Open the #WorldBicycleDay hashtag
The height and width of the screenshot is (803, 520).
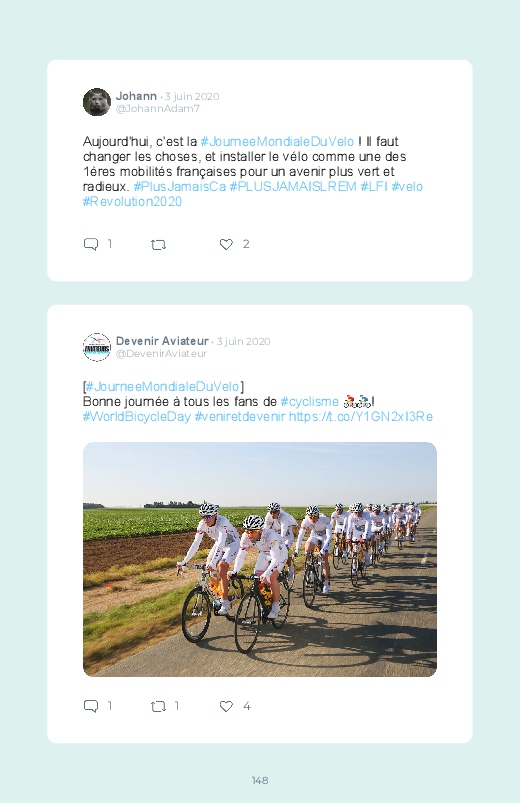(137, 416)
